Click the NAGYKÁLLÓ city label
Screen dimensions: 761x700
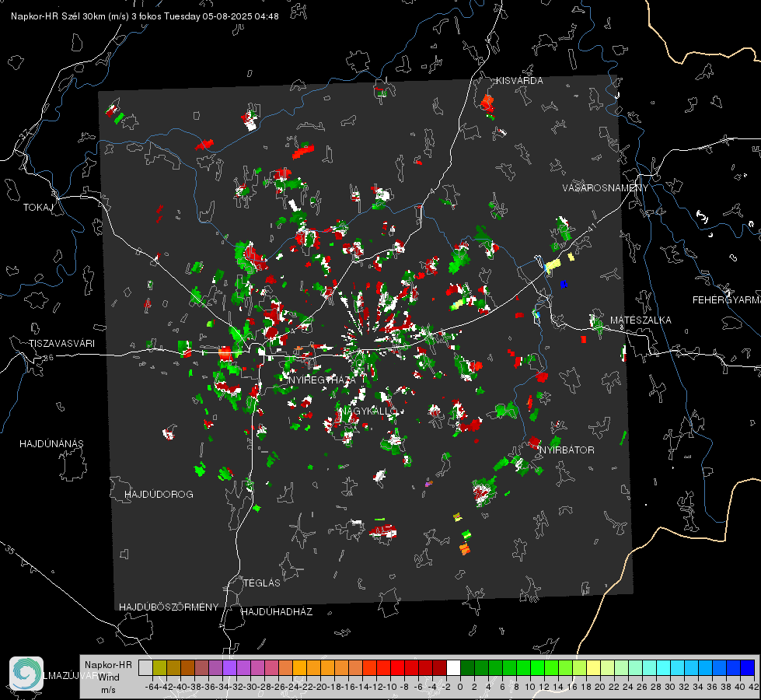click(x=368, y=411)
